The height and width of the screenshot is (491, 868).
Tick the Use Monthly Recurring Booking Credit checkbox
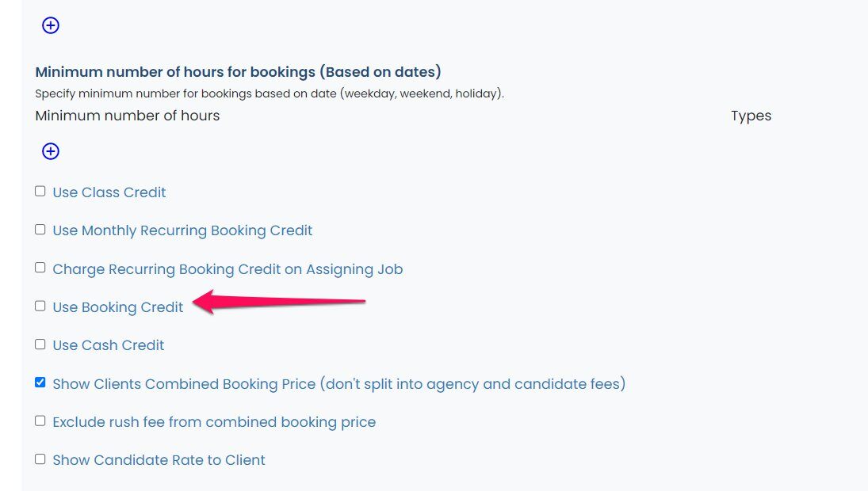point(40,230)
